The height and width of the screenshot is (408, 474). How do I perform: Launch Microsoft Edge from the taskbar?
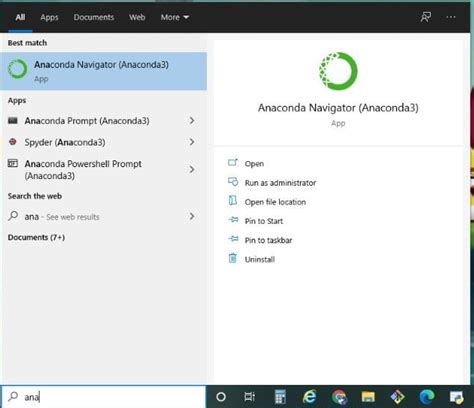[x=427, y=397]
